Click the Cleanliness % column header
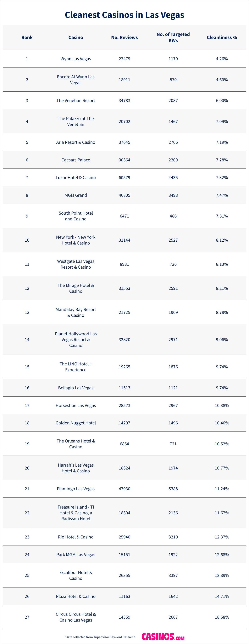The height and width of the screenshot is (644, 249). coord(222,38)
